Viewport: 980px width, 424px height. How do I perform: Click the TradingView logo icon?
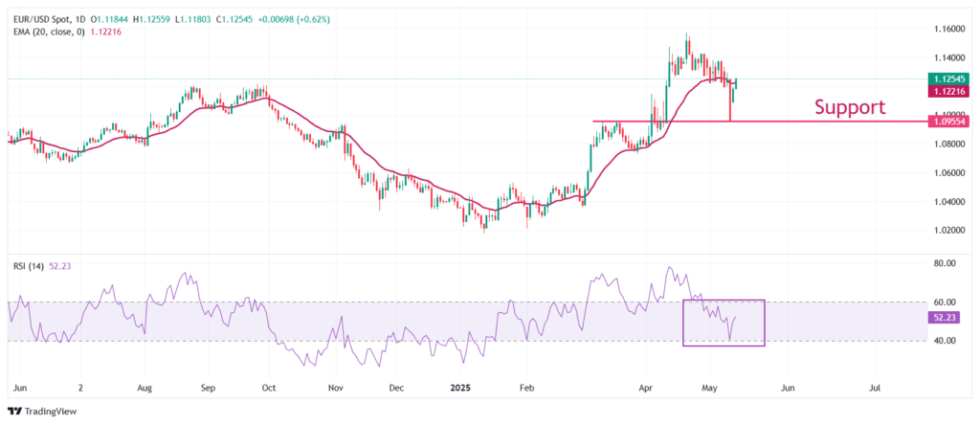(x=13, y=412)
